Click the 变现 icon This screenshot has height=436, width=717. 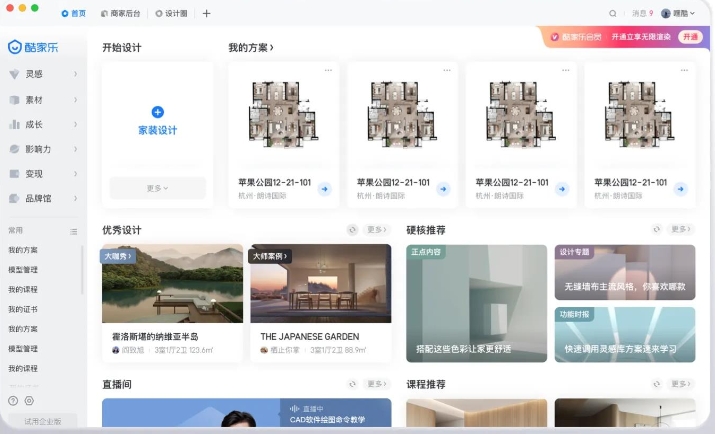point(15,174)
